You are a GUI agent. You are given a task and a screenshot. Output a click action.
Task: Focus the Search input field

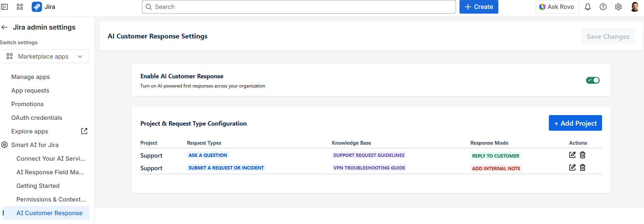298,7
